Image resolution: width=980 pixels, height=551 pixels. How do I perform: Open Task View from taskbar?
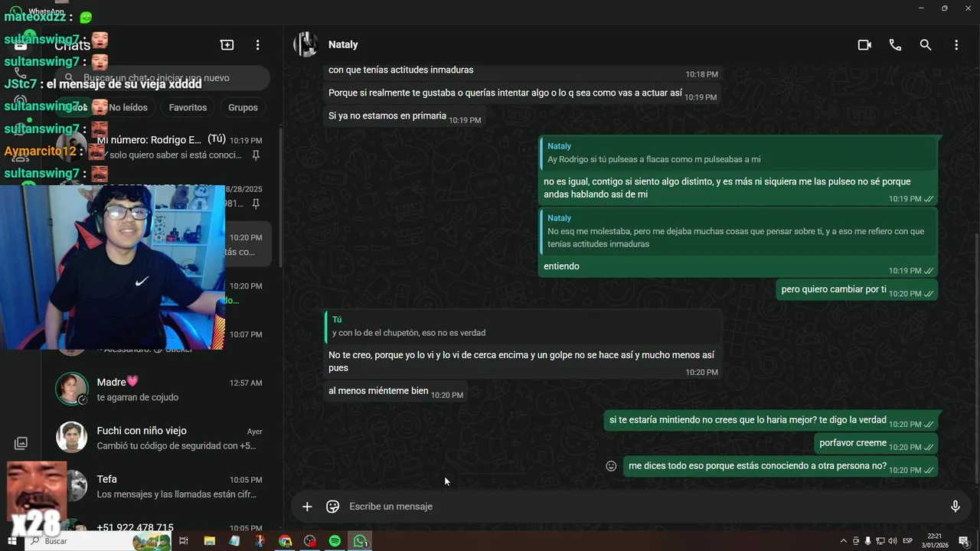point(184,541)
